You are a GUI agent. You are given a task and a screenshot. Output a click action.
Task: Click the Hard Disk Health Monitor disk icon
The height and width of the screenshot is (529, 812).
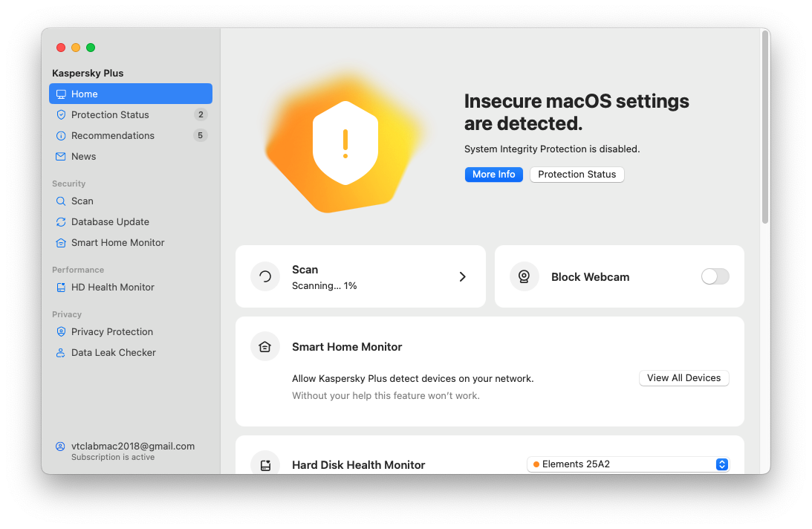[x=265, y=464]
